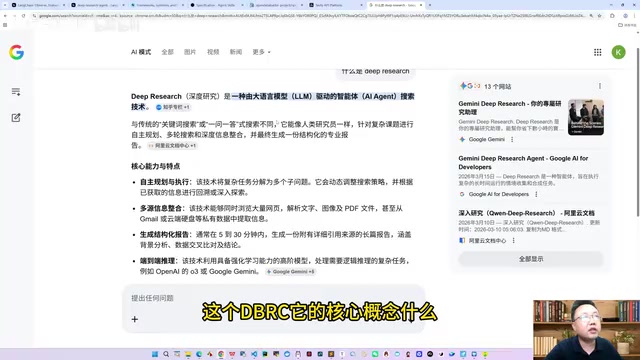Open Microsoft Edge from the taskbar
Viewport: 640px width, 360px height.
point(199,354)
